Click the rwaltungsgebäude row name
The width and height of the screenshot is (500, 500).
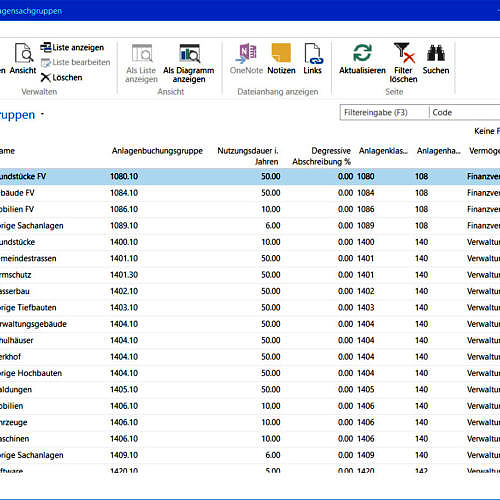coord(33,324)
